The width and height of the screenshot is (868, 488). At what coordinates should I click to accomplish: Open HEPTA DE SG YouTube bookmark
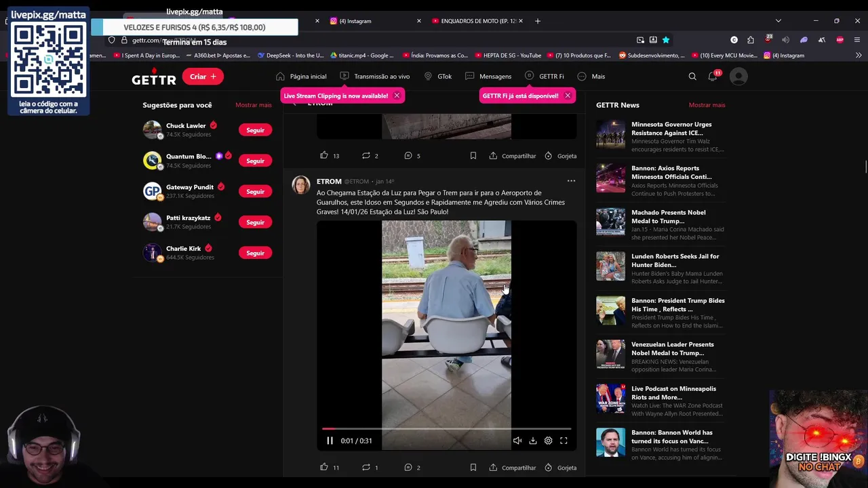[508, 56]
